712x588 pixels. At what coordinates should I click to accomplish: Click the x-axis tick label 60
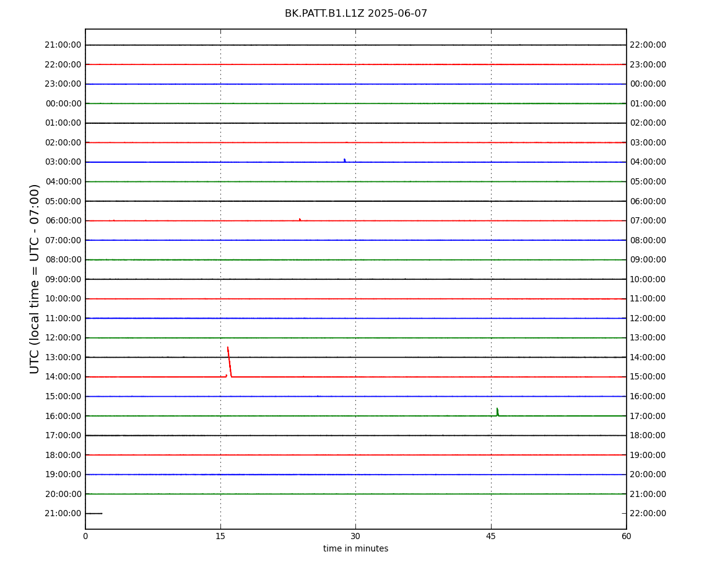point(626,536)
